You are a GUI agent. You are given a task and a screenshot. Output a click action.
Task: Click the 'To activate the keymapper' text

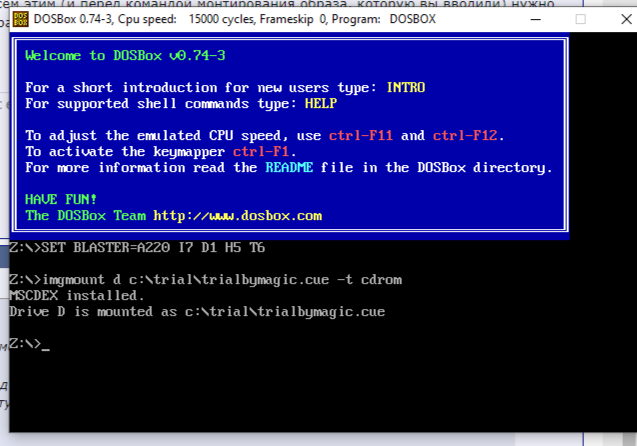point(125,152)
